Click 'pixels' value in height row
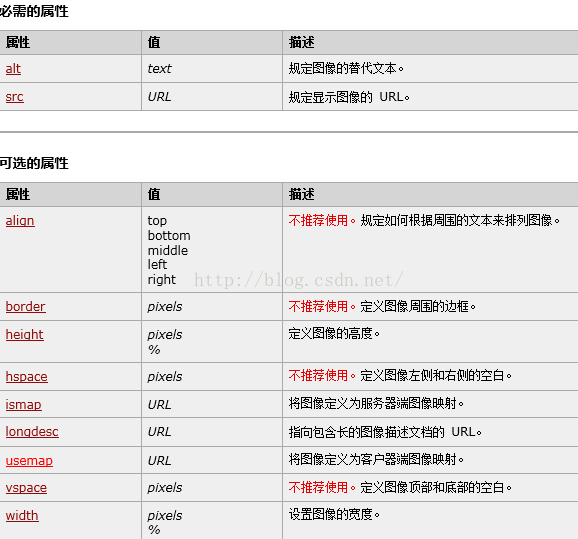The width and height of the screenshot is (578, 539). tap(165, 335)
